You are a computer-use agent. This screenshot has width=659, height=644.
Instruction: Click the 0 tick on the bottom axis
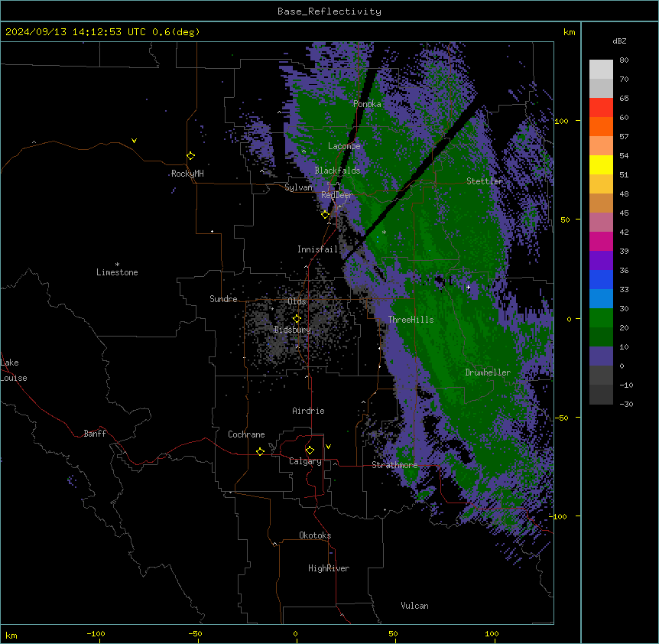pyautogui.click(x=295, y=633)
